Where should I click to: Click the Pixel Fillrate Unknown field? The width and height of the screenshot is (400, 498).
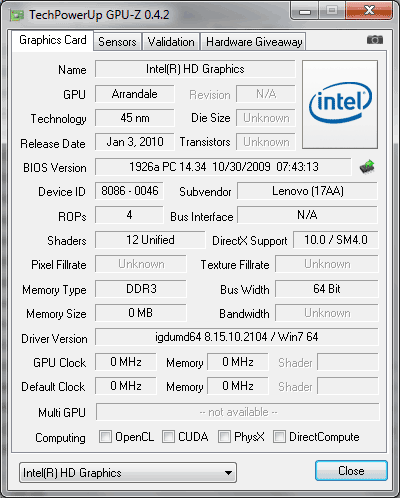[141, 264]
